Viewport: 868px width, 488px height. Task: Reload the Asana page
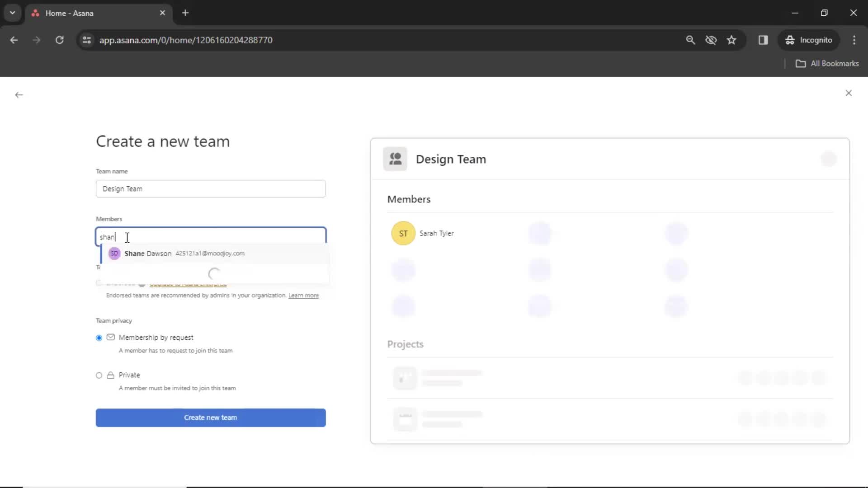(59, 40)
